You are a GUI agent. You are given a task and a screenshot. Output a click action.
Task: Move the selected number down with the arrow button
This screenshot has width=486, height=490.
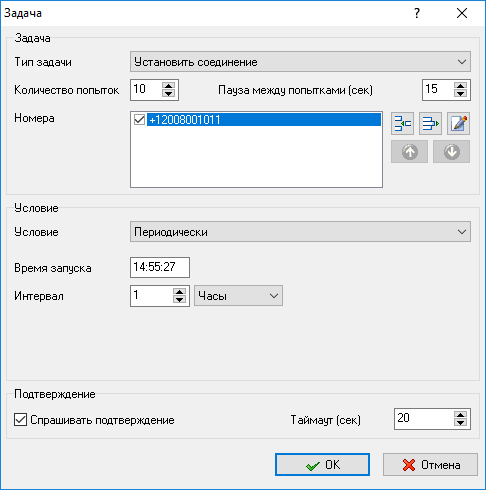451,152
